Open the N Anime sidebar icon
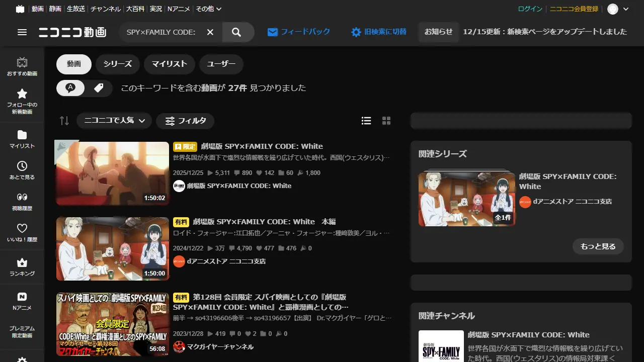Screen dimensions: 644x362 tap(22, 301)
